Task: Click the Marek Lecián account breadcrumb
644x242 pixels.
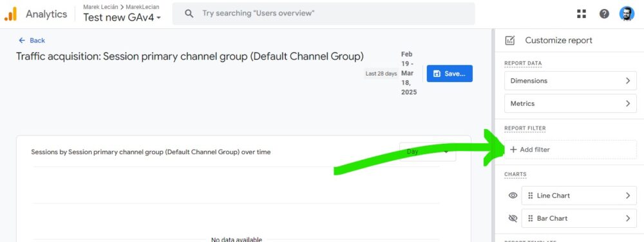Action: coord(100,7)
